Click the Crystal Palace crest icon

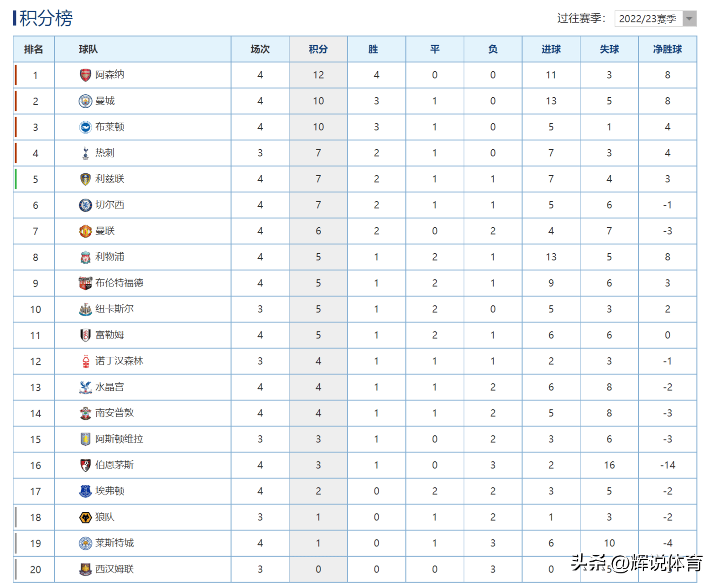click(85, 387)
